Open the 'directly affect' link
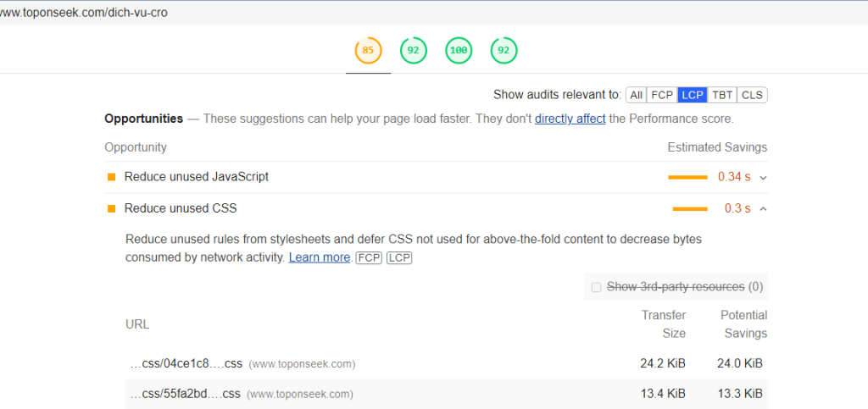868x409 pixels. (570, 119)
